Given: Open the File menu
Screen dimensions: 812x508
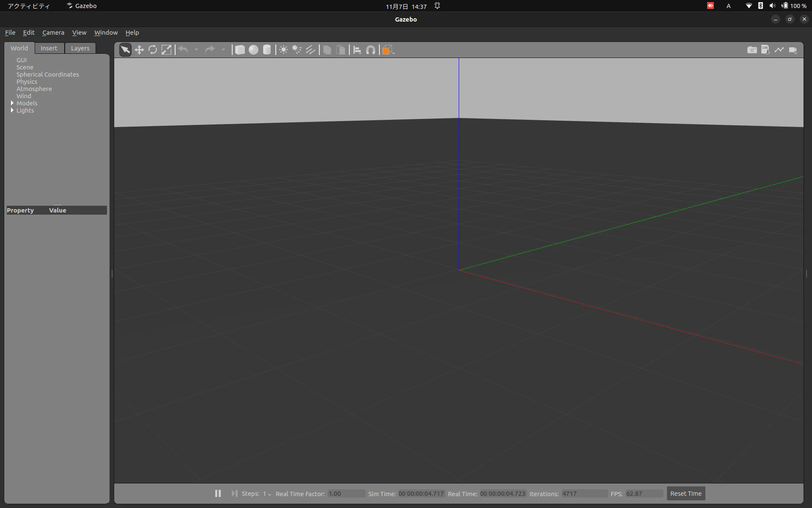Looking at the screenshot, I should pos(10,33).
